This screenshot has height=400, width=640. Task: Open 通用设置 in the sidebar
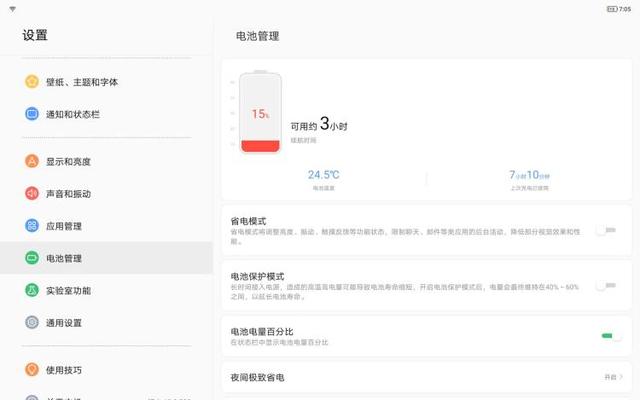[x=106, y=322]
